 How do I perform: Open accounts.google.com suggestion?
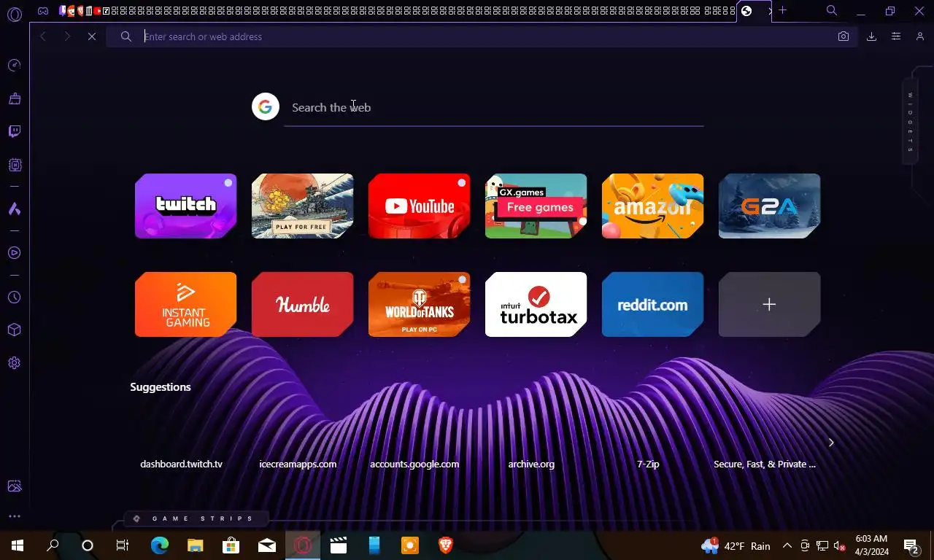pos(414,464)
